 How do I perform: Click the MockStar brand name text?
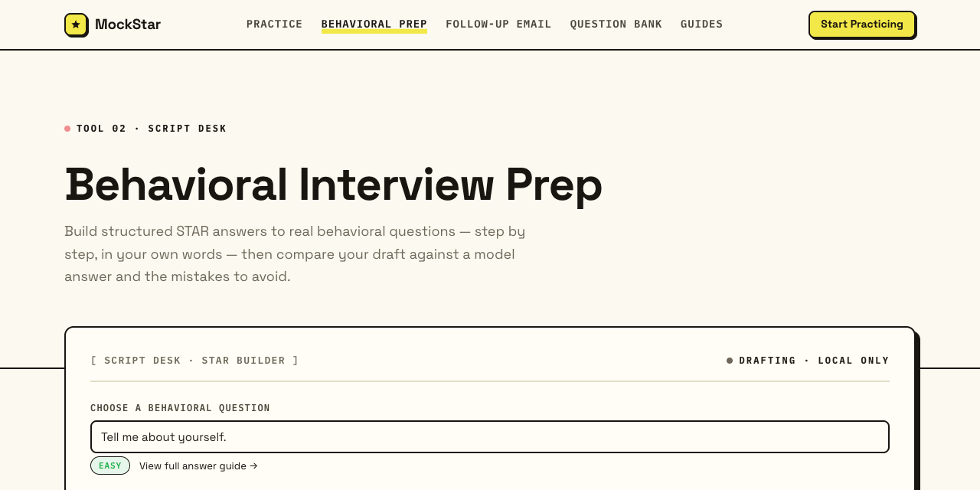tap(128, 24)
